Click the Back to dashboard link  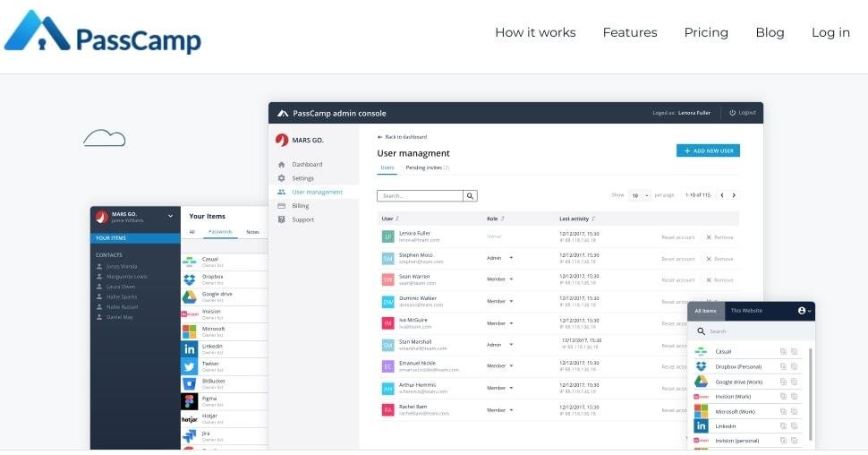coord(403,137)
